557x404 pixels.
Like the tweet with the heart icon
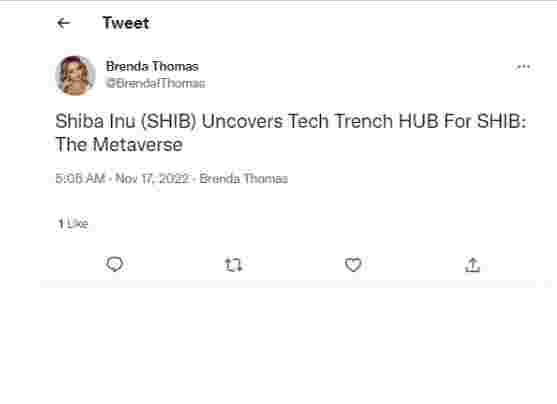pos(353,265)
